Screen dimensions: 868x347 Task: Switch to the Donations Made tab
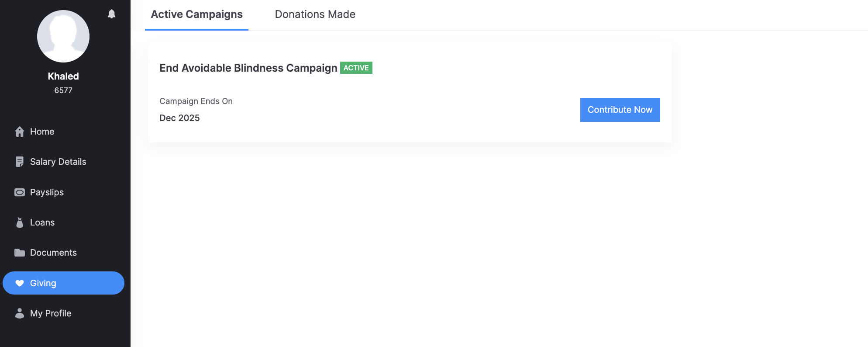tap(315, 14)
